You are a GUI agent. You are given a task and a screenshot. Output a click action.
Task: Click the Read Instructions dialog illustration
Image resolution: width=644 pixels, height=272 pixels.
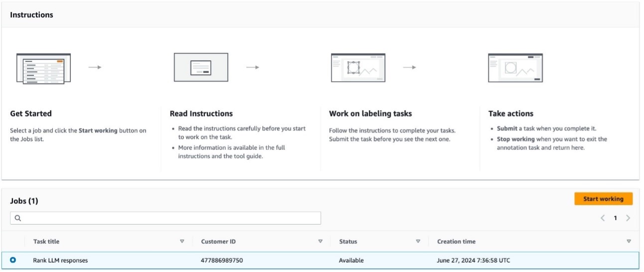(x=201, y=67)
